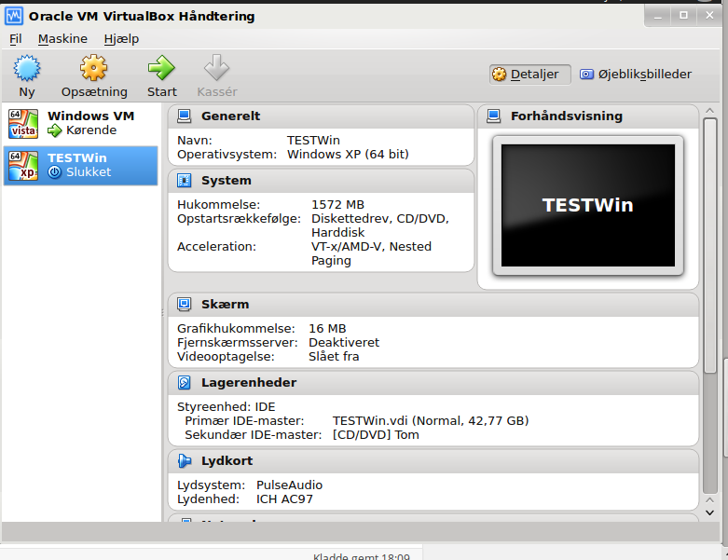Click the Skærm section display icon

pyautogui.click(x=185, y=305)
